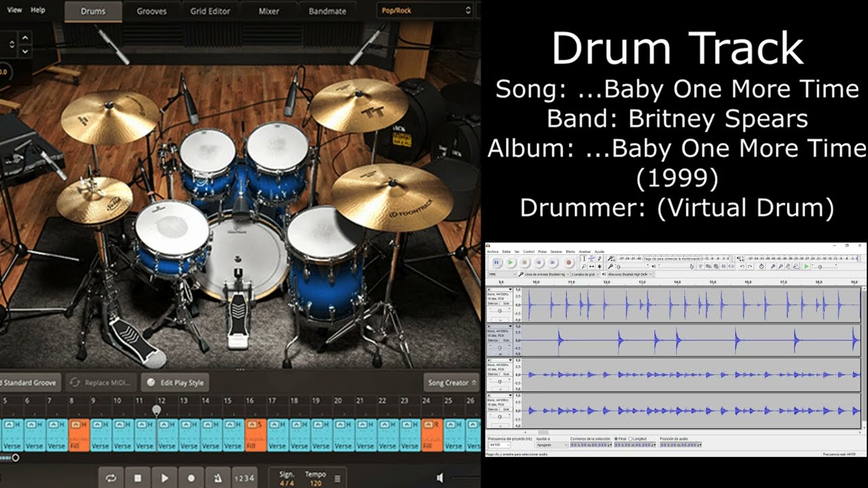Open the first Audacity track's dropdown menu
Image resolution: width=868 pixels, height=488 pixels.
(x=511, y=289)
